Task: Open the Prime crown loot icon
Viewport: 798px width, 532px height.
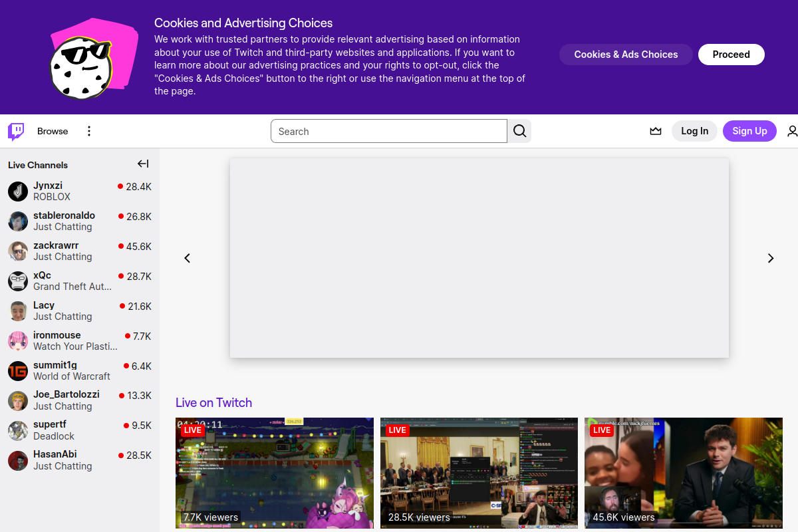Action: click(656, 131)
